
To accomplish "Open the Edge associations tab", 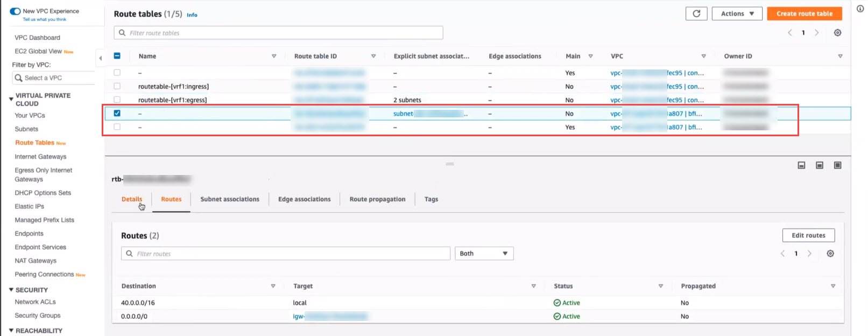I will point(305,199).
